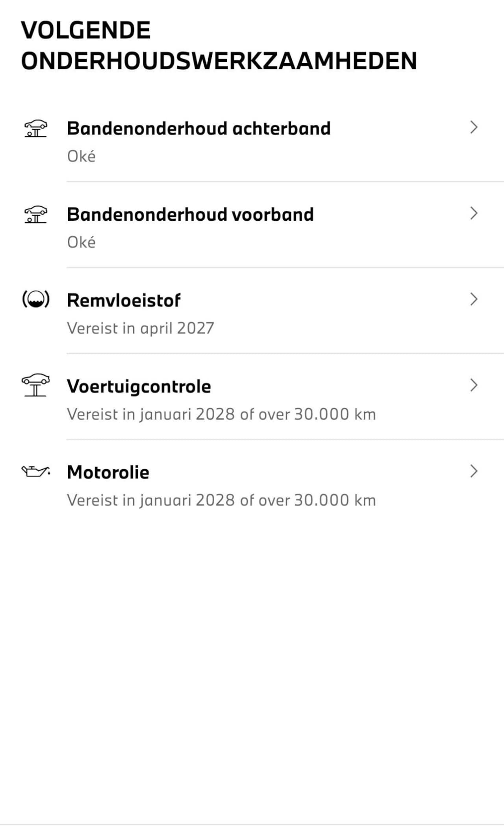Viewport: 504px width, 826px height.
Task: Click the Oké status under achterband
Action: click(81, 156)
